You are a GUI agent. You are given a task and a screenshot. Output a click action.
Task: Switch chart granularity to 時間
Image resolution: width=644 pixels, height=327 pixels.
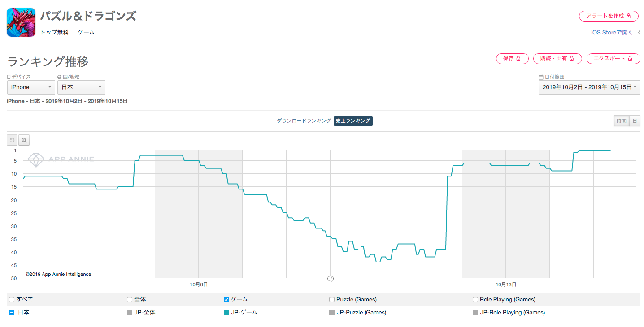621,121
